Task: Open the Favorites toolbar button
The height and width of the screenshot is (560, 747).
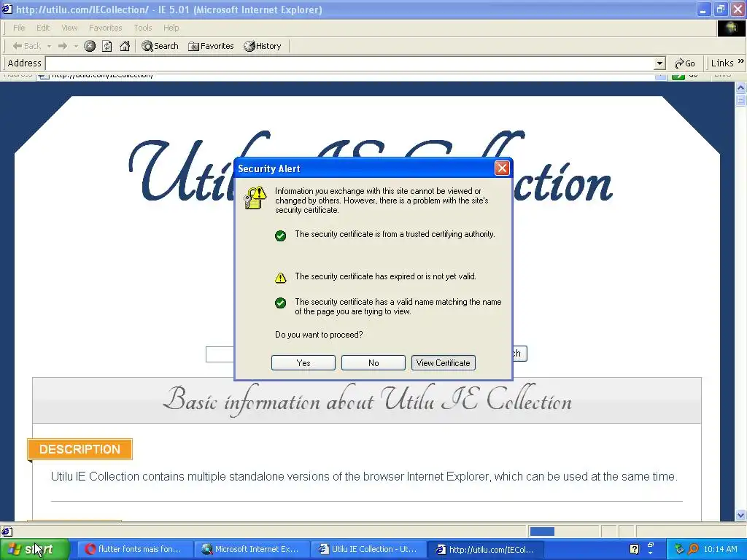Action: (211, 46)
